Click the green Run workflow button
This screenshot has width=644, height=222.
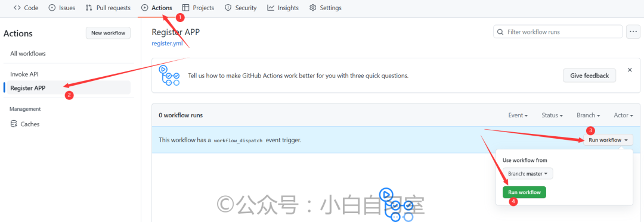point(524,192)
